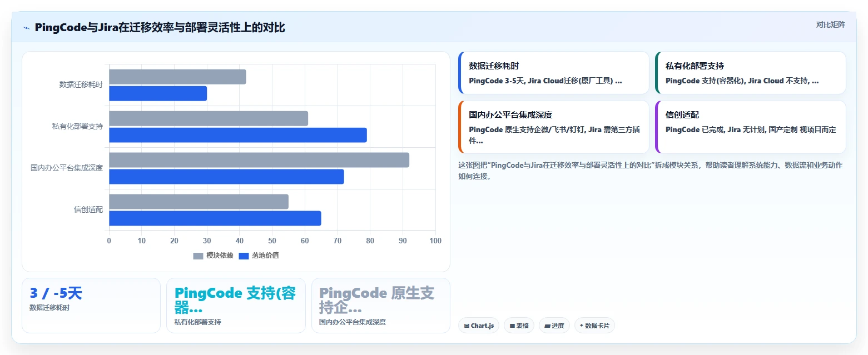The width and height of the screenshot is (868, 355).
Task: Toggle the 模块依赖 legend item
Action: click(213, 256)
